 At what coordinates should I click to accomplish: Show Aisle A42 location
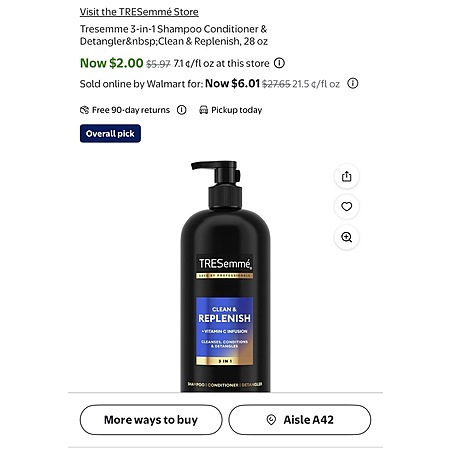click(300, 420)
